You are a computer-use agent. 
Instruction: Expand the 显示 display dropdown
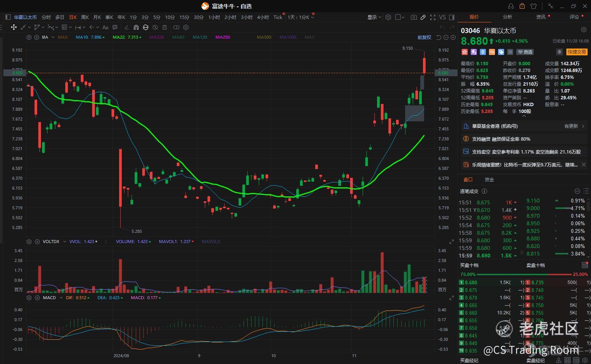click(374, 17)
